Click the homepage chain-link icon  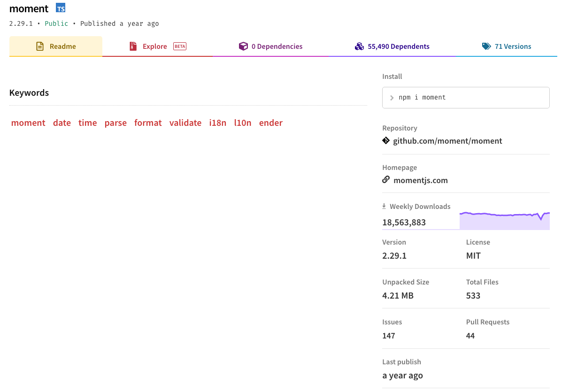[x=386, y=179]
